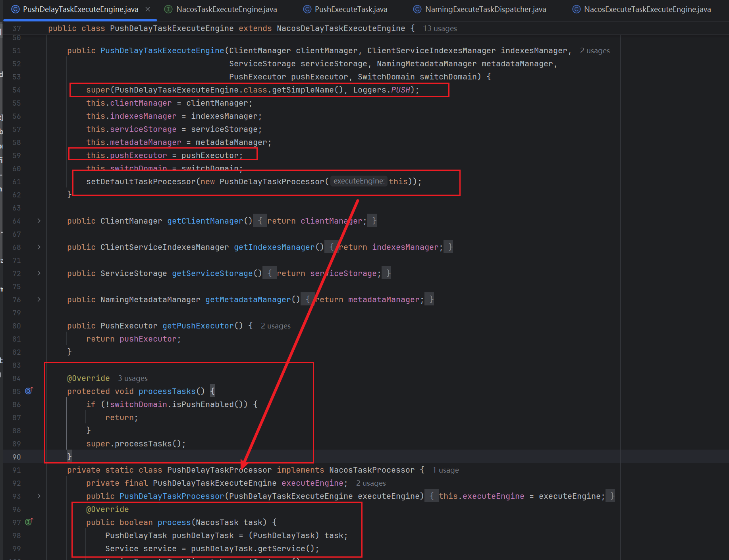Click line number 90 in the gutter
This screenshot has height=560, width=729.
coord(16,457)
